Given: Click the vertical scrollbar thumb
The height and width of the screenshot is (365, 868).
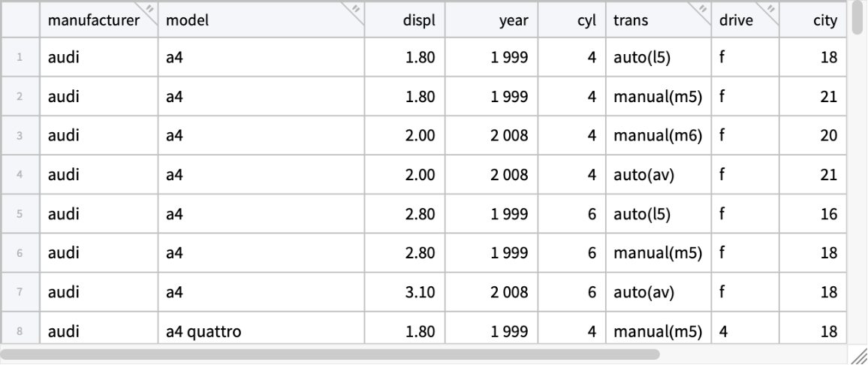Looking at the screenshot, I should [858, 18].
